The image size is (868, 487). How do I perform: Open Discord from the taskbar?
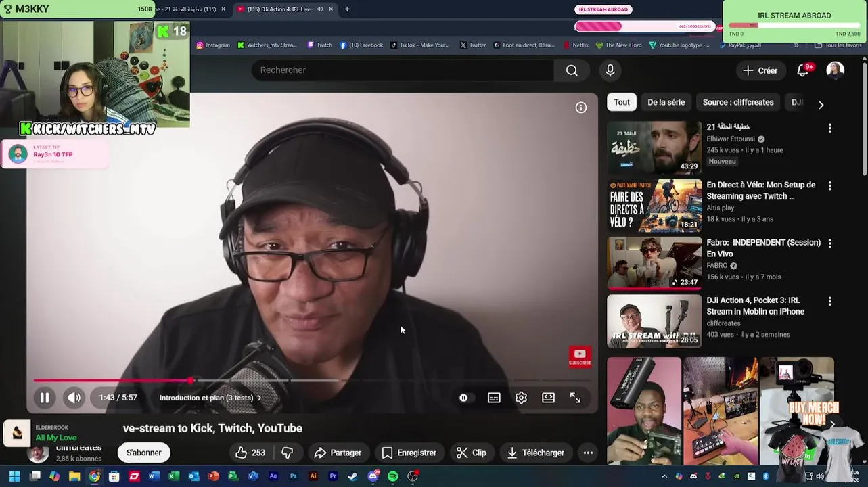pyautogui.click(x=373, y=476)
